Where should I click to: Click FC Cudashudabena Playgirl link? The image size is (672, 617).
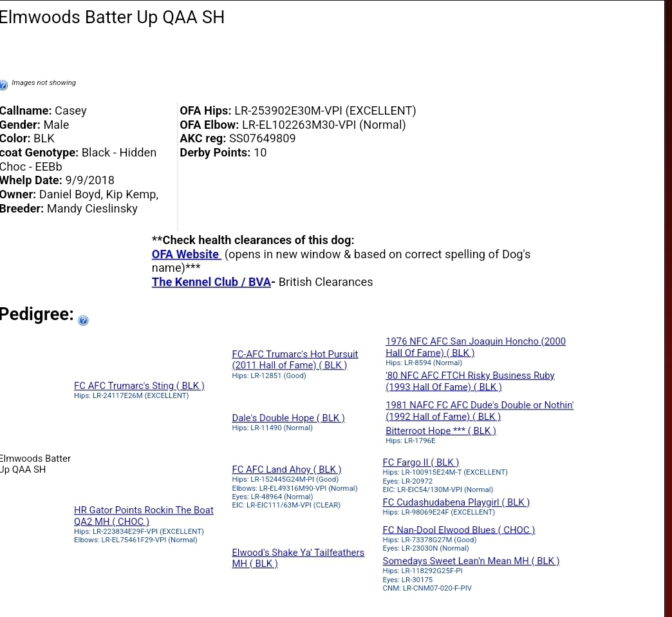pos(456,502)
